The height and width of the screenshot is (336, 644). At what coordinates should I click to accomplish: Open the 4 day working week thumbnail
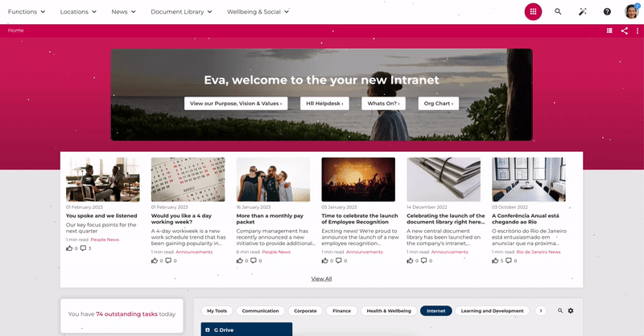coord(188,179)
